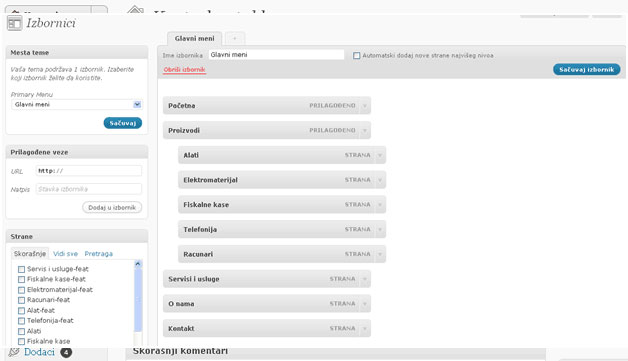Expand the O nama menu item arrow

coord(365,304)
